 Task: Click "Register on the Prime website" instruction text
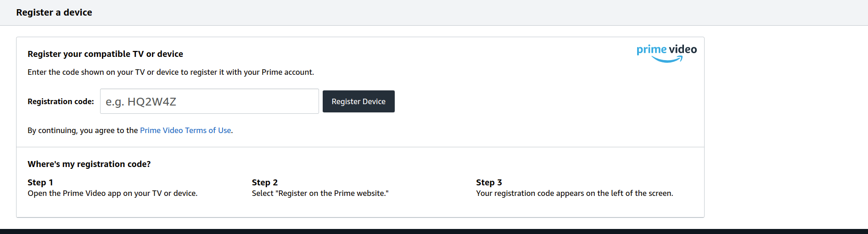320,193
